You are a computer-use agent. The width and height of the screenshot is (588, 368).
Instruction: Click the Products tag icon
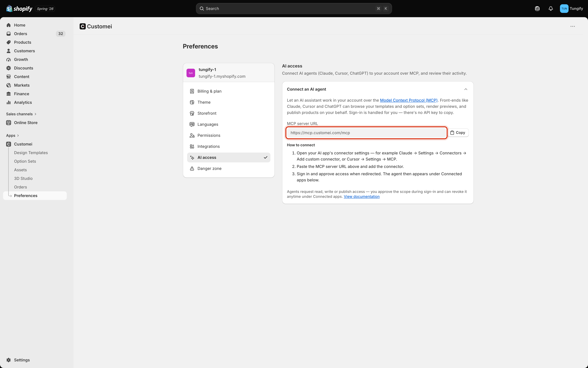9,42
